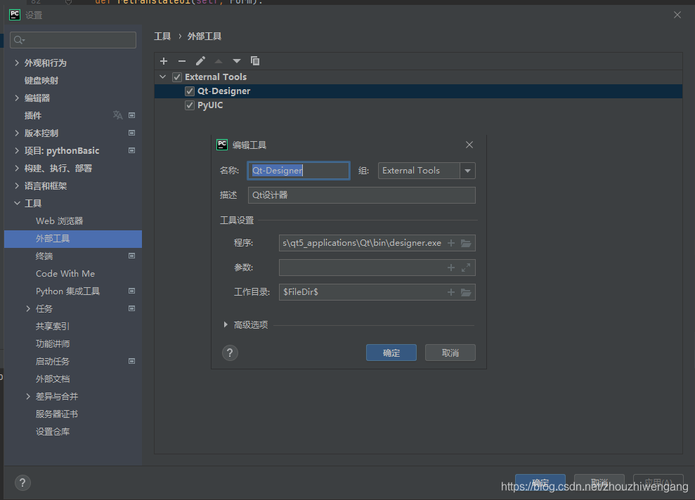
Task: Open Code With Me settings page
Action: 65,273
